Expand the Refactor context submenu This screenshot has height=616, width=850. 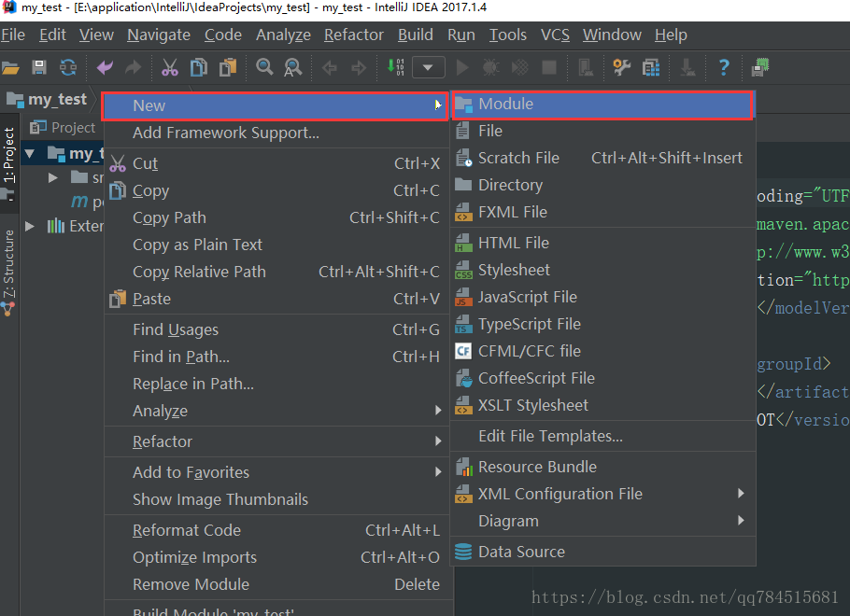pos(276,442)
